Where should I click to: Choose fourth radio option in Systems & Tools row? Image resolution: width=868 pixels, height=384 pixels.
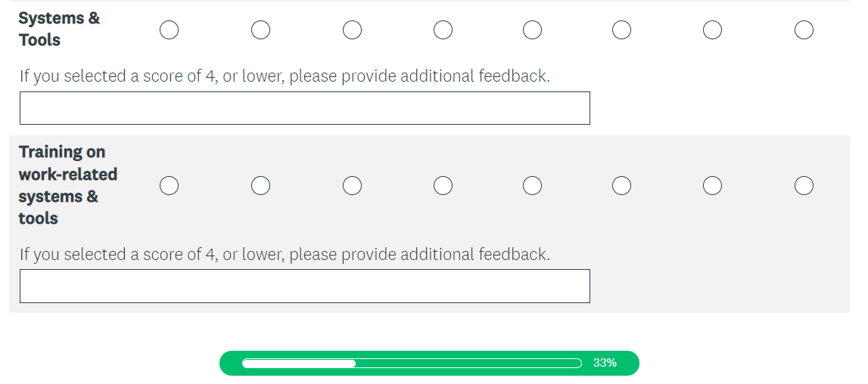pos(443,29)
